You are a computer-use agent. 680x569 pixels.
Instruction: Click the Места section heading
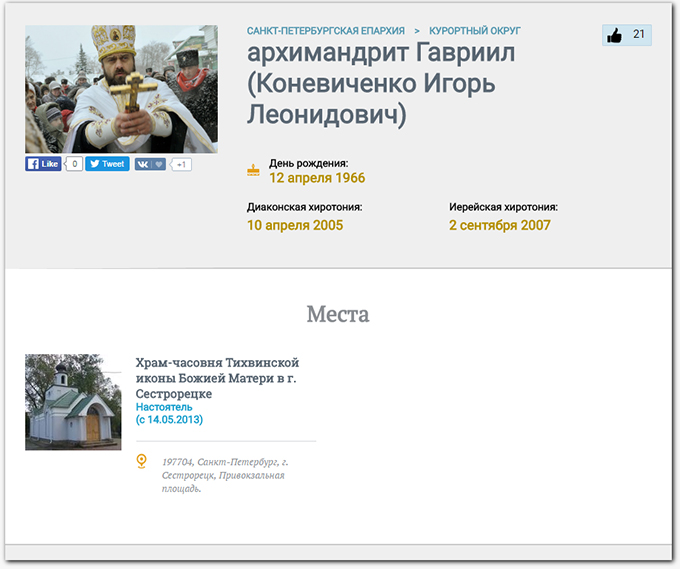pos(338,314)
